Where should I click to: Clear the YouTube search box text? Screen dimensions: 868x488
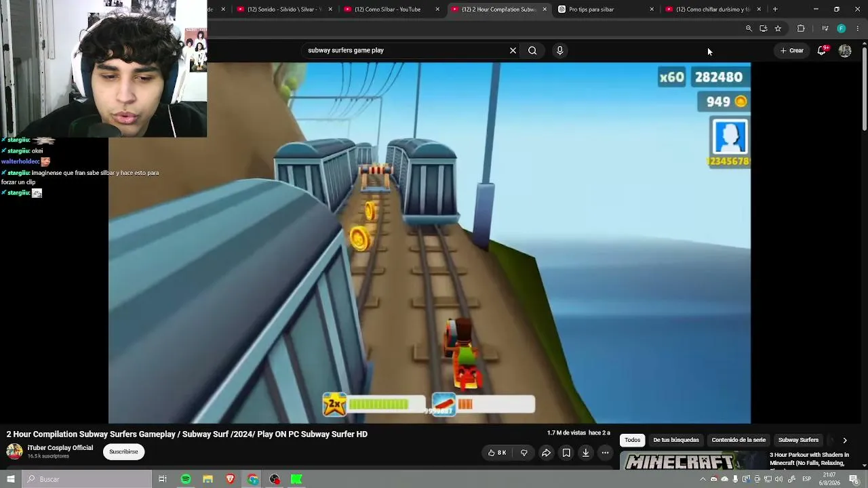click(513, 50)
